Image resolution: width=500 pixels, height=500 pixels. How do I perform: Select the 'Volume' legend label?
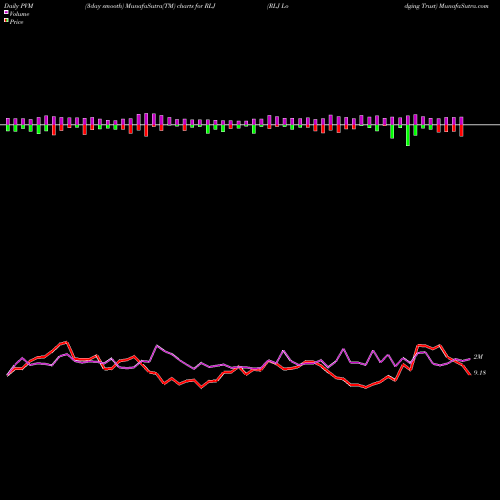point(19,14)
